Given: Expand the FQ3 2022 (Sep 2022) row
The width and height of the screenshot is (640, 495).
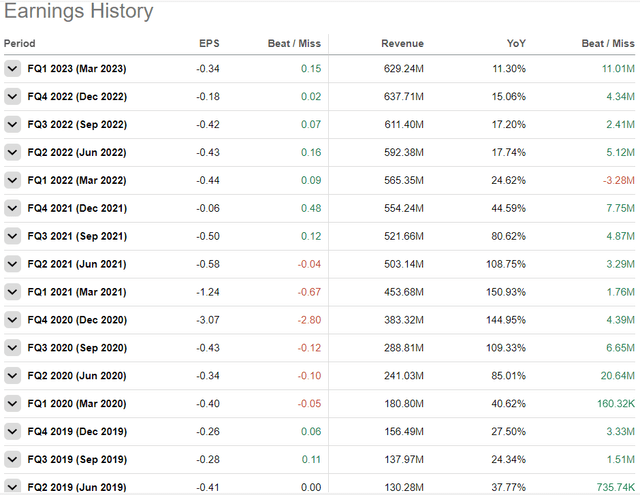Looking at the screenshot, I should 12,125.
